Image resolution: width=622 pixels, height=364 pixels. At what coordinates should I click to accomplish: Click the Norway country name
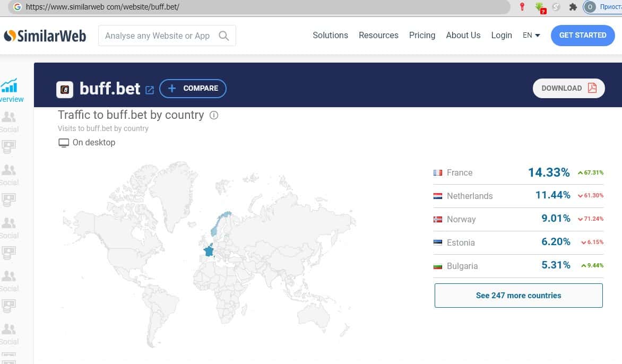coord(461,219)
